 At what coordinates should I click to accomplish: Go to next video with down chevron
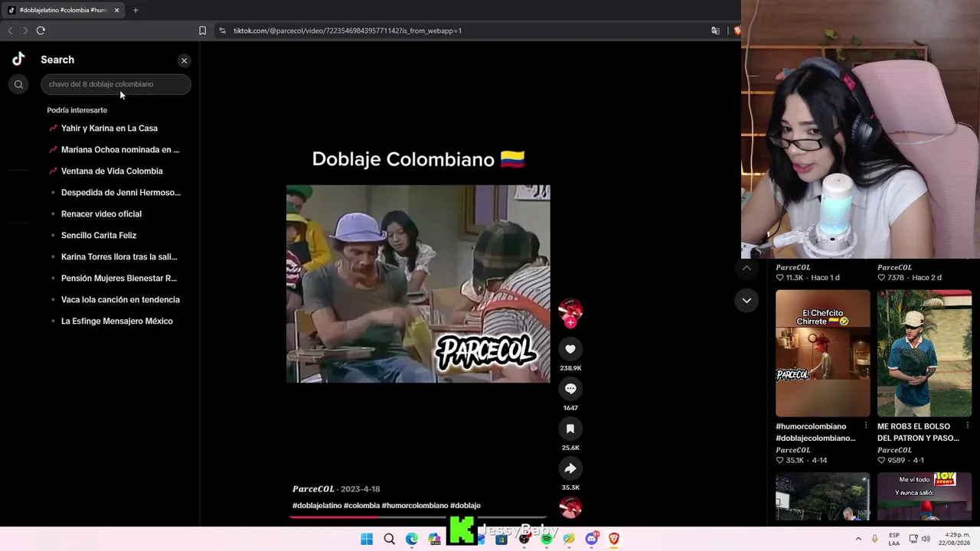tap(746, 301)
